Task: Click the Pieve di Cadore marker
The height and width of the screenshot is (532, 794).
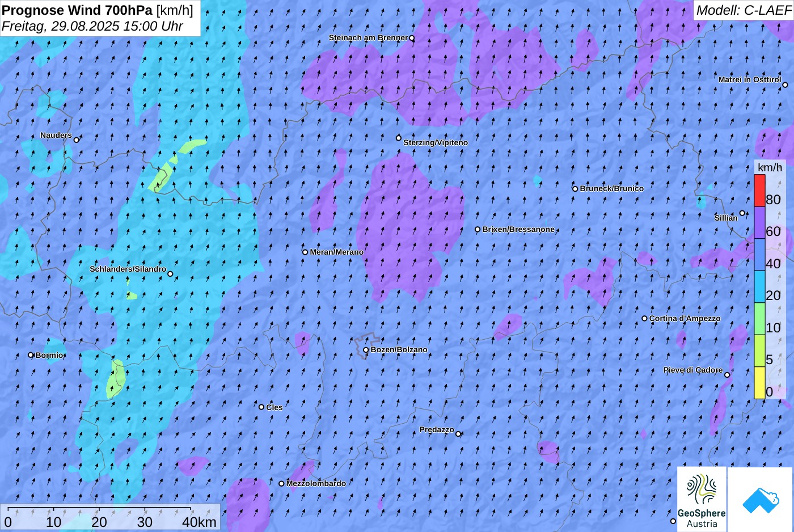Action: [x=727, y=375]
